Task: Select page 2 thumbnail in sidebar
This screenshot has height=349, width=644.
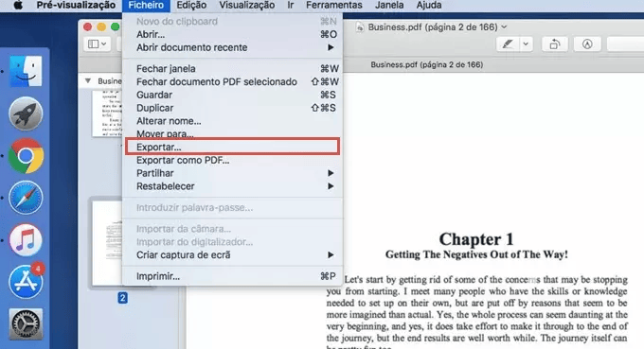Action: pyautogui.click(x=108, y=244)
